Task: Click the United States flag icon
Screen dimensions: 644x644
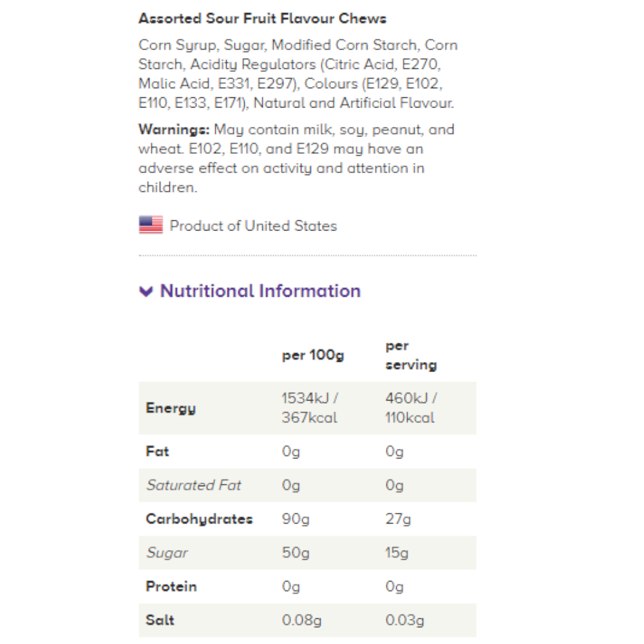Action: pos(151,225)
